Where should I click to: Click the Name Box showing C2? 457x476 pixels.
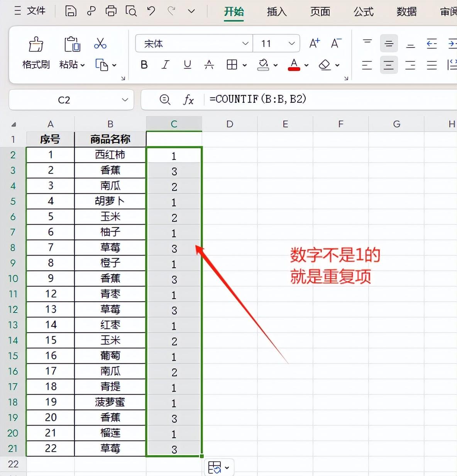click(x=64, y=100)
